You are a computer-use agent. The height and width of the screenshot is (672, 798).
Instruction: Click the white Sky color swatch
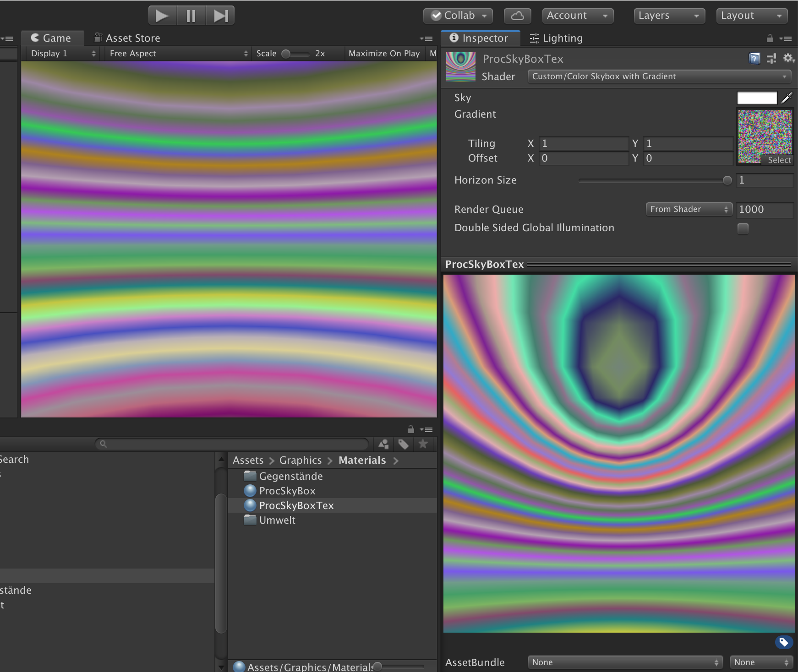point(757,98)
